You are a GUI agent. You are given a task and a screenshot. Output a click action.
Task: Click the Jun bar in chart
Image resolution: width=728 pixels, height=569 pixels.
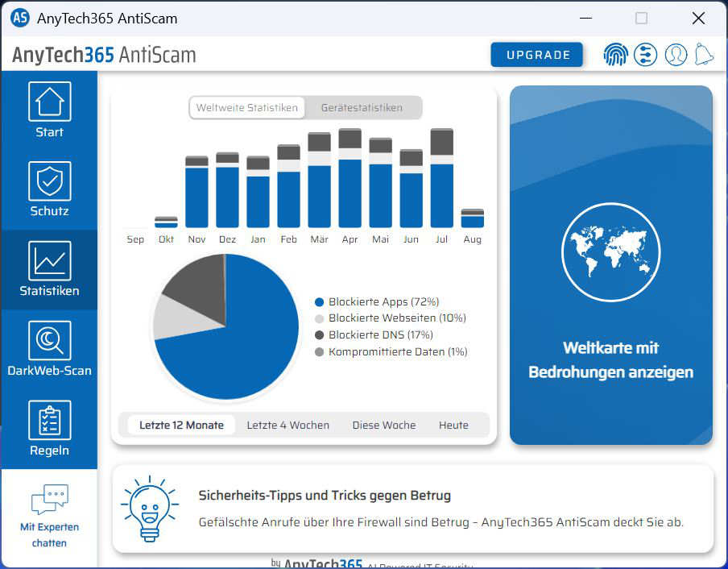[x=412, y=189]
